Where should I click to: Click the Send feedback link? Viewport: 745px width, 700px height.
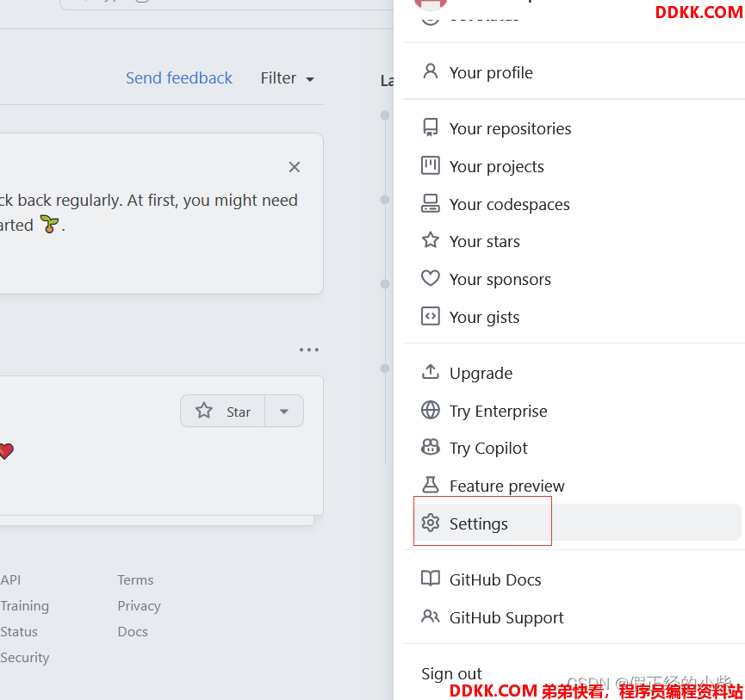tap(179, 78)
